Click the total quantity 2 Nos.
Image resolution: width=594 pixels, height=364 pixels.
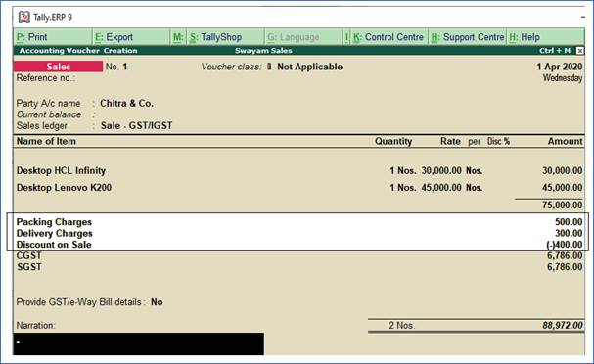pos(402,326)
